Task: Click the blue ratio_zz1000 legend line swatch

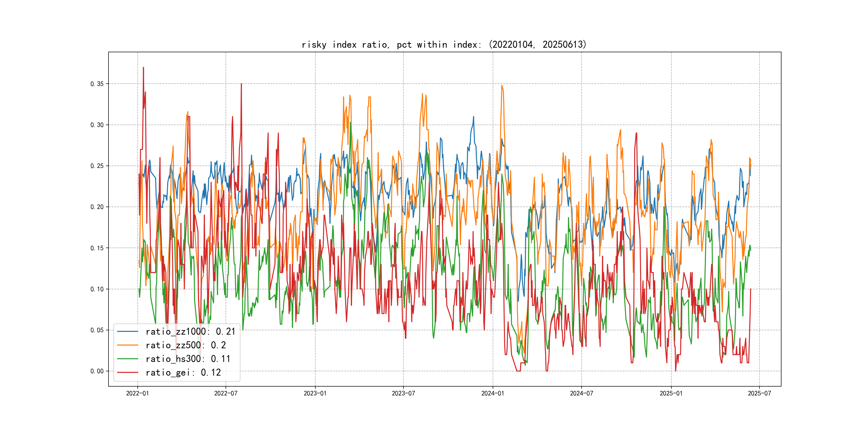Action: (x=127, y=332)
